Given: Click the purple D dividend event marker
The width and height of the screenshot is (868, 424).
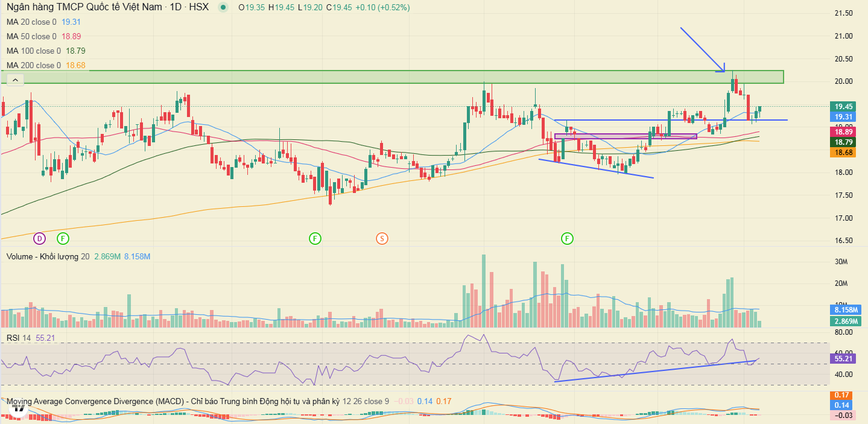Looking at the screenshot, I should click(x=39, y=238).
